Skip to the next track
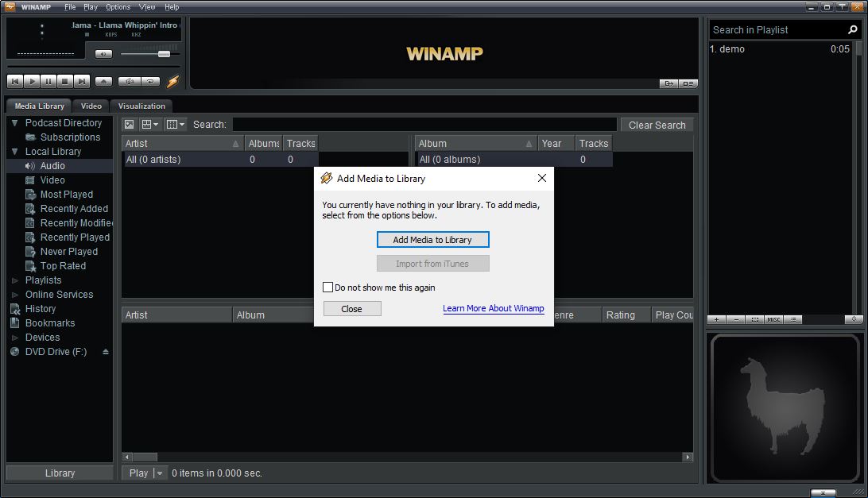The width and height of the screenshot is (868, 498). (81, 81)
